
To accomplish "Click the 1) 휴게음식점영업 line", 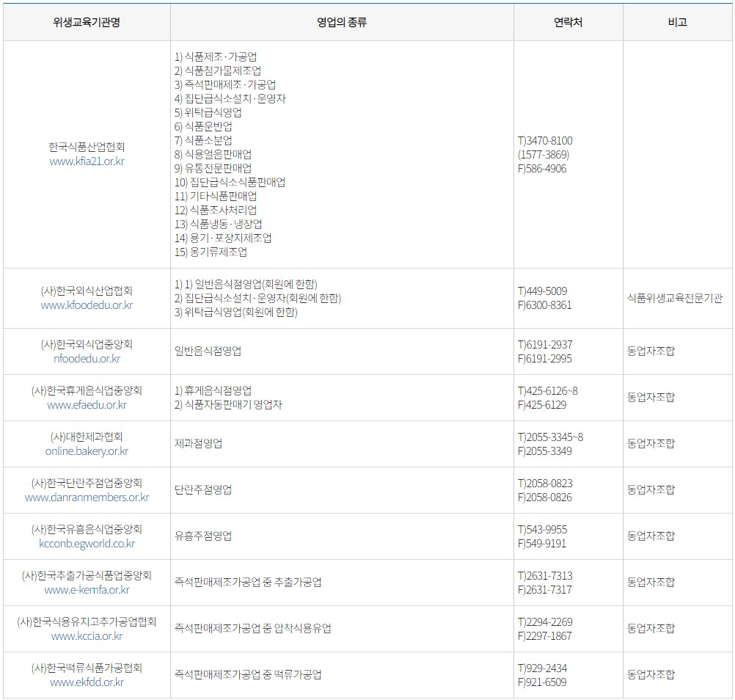I will click(x=213, y=391).
